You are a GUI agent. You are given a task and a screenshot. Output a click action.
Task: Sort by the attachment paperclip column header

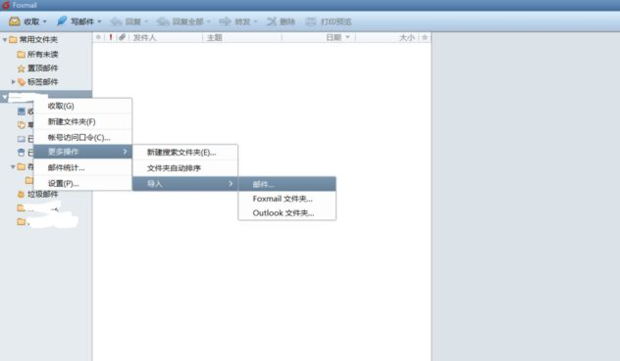pyautogui.click(x=122, y=37)
